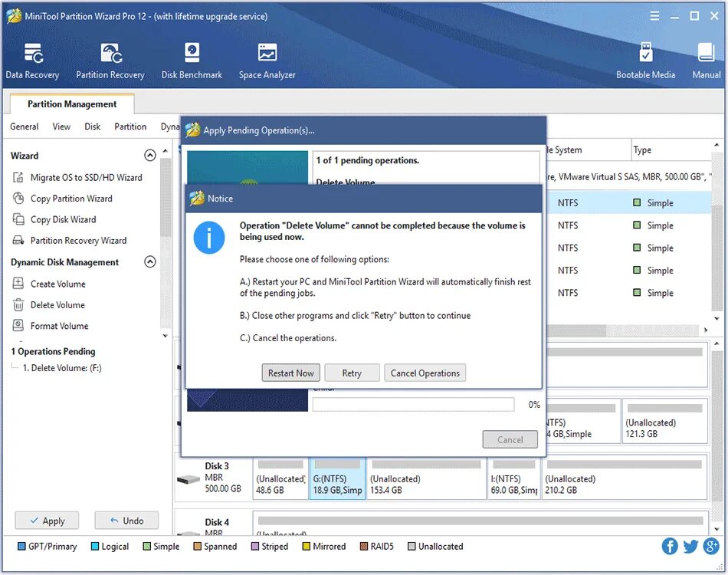Click the Disk 4 label
Viewport: 728px width, 575px height.
point(217,522)
